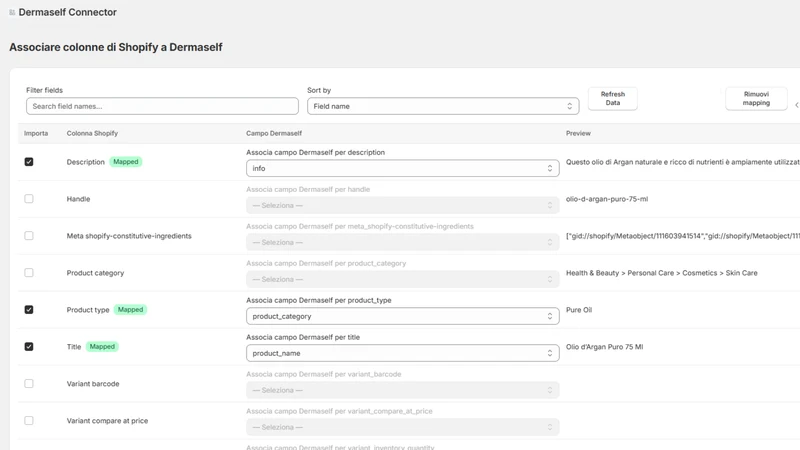
Task: Click the Campo Dermaself column header
Action: [274, 133]
